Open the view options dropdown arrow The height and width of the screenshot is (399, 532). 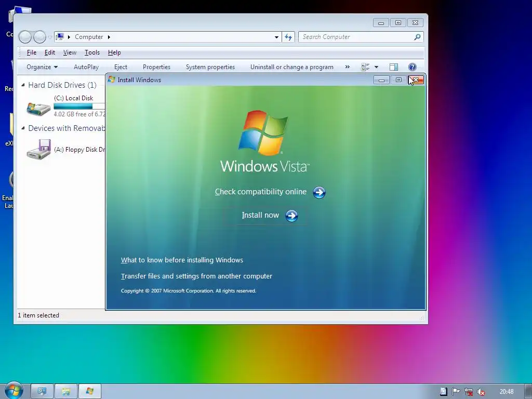376,67
